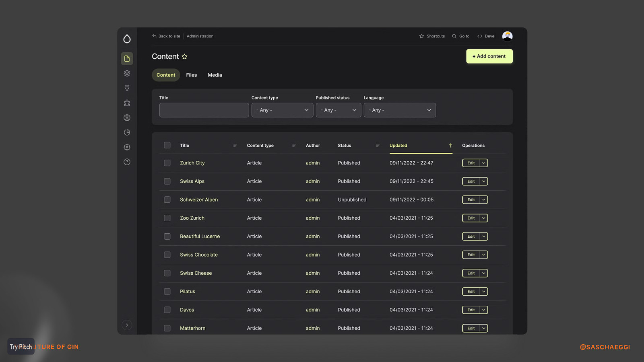Switch to the Media tab

tap(215, 75)
